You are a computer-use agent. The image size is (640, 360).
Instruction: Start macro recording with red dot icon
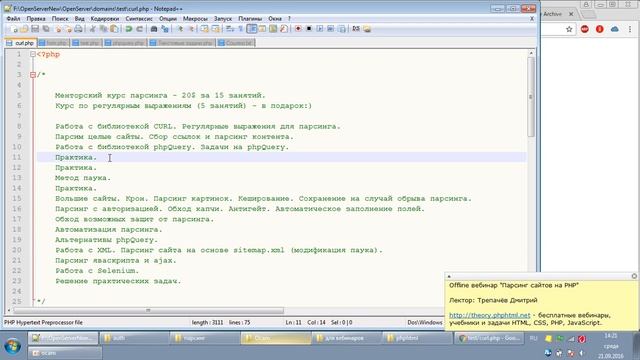click(x=298, y=29)
